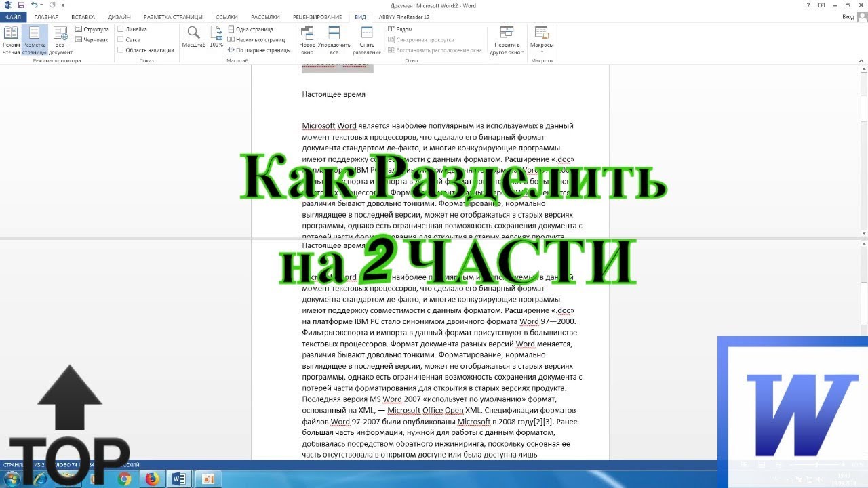Click 'Microsoft Word' at top pane paragraph start
Viewport: 868px width, 488px height.
(x=329, y=125)
